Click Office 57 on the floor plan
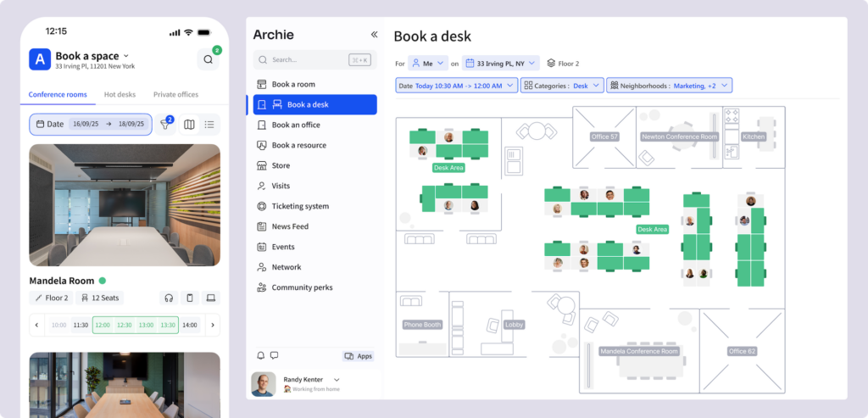The height and width of the screenshot is (418, 868). [x=604, y=137]
